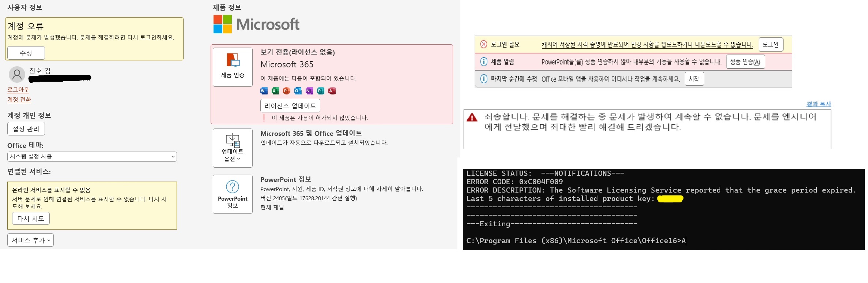Click the 정품 인증(A) button
Image resolution: width=868 pixels, height=283 pixels.
(x=745, y=62)
